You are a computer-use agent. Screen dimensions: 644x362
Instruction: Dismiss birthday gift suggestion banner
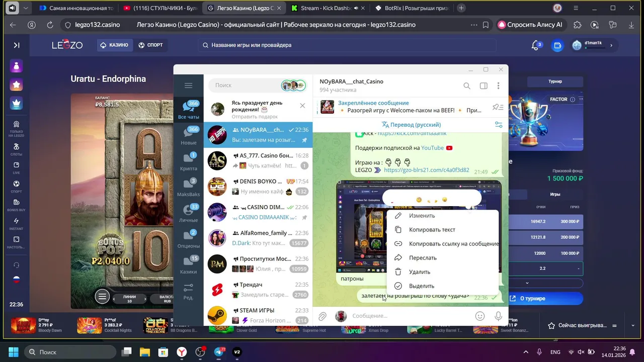[302, 106]
